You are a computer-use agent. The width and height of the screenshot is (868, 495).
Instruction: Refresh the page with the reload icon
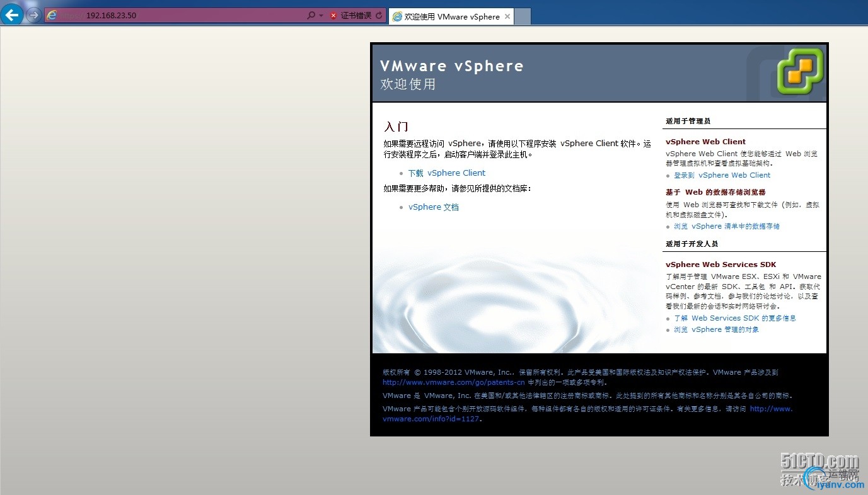coord(379,16)
